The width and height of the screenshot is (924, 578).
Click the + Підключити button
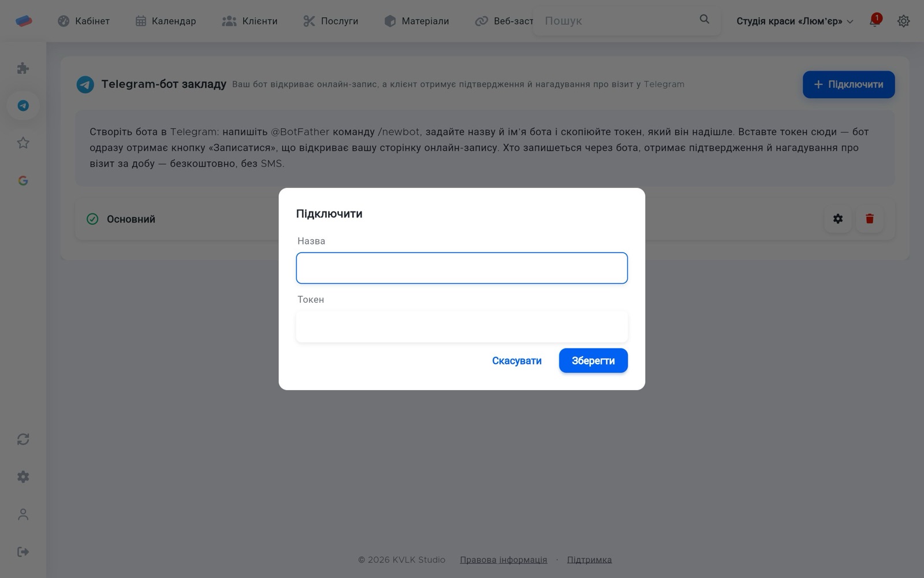[848, 84]
